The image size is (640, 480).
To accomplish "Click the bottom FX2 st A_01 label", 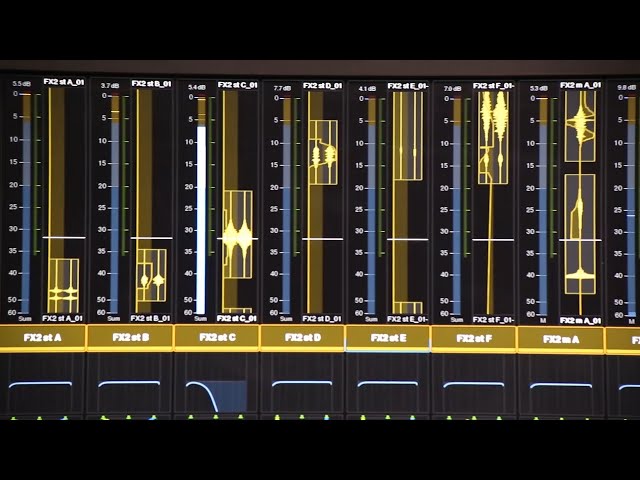I will [62, 318].
